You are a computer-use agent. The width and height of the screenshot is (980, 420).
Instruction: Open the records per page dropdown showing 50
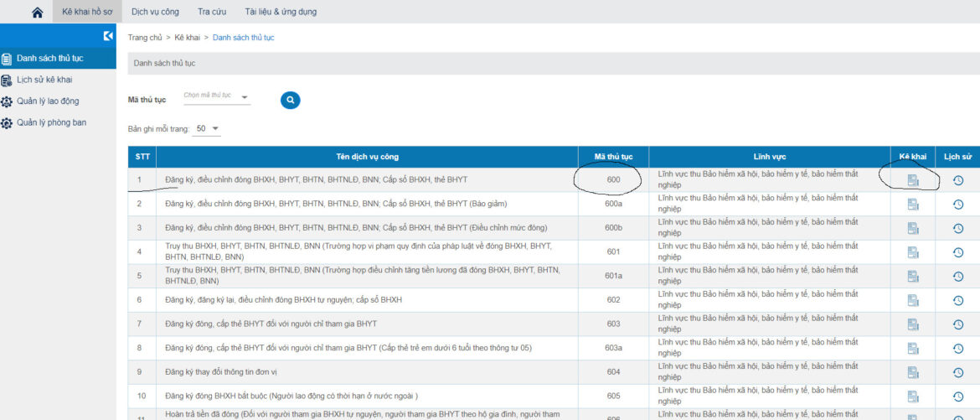pyautogui.click(x=207, y=129)
